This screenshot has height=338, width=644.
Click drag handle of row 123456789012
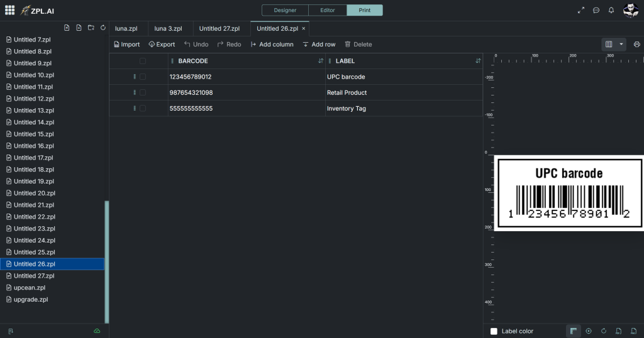coord(135,77)
